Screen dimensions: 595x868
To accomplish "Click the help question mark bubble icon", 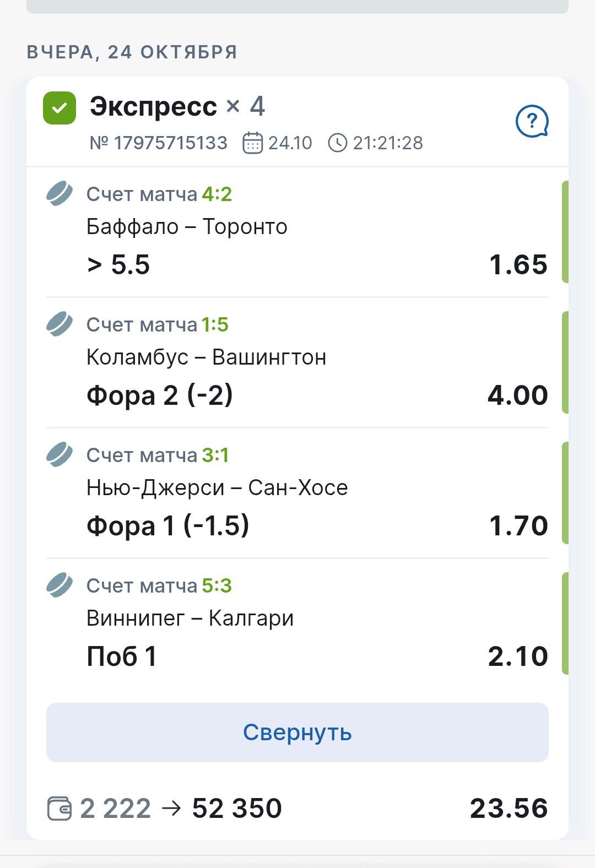I will point(532,121).
